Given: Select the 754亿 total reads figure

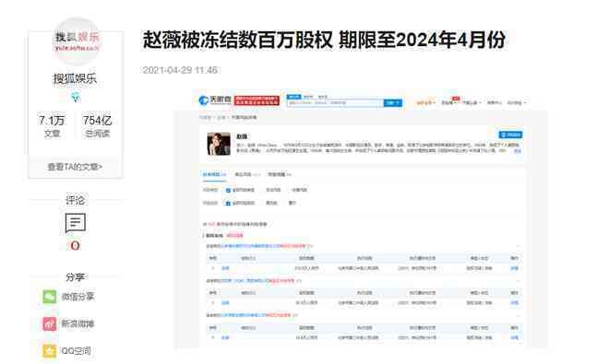Looking at the screenshot, I should click(x=97, y=121).
